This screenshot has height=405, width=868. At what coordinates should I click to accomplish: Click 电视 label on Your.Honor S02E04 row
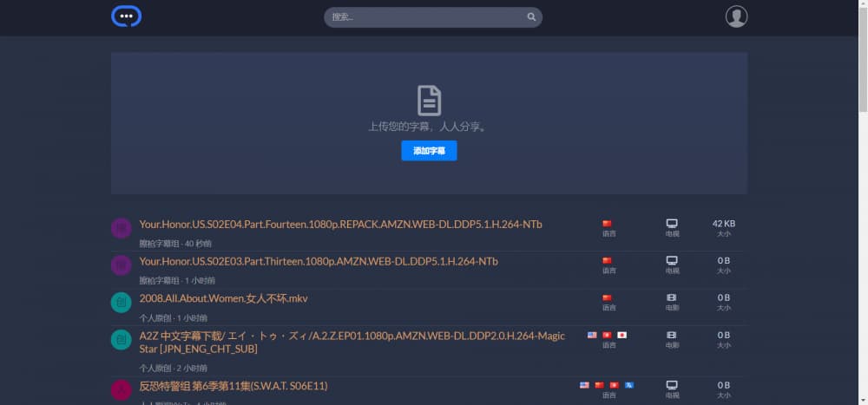pos(672,233)
